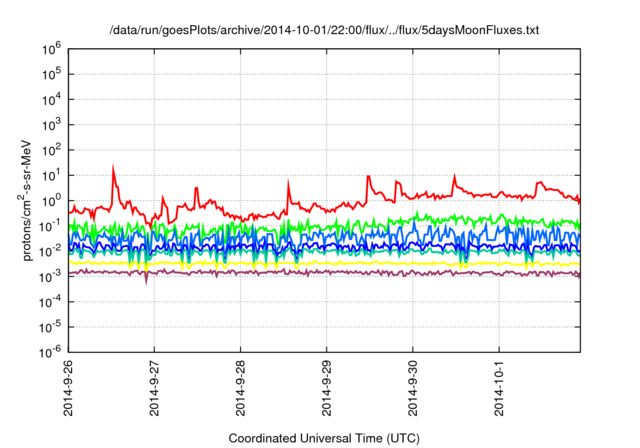Select the y-axis label 10^5
The image size is (640, 448).
[51, 75]
